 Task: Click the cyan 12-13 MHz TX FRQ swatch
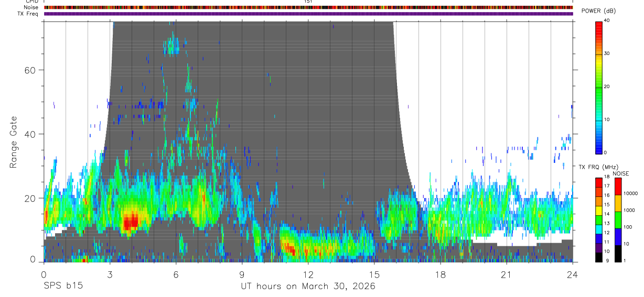click(x=598, y=229)
